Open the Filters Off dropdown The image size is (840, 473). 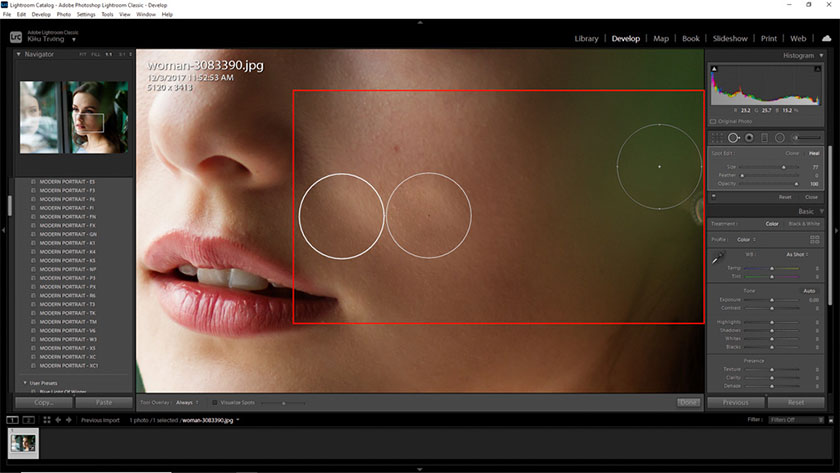(797, 420)
